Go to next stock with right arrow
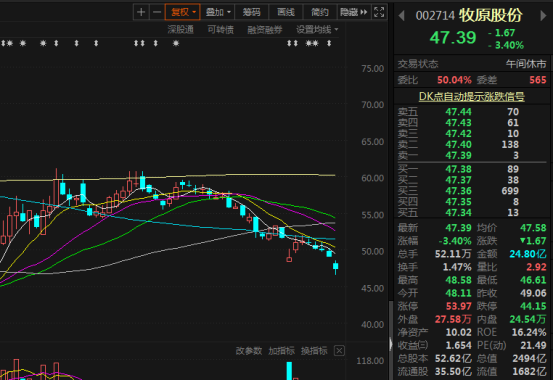Screen dimensions: 554x381 tap(543, 16)
